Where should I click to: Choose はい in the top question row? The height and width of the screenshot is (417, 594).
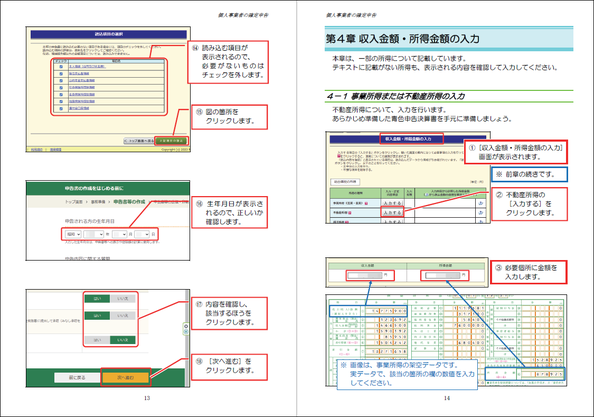pos(97,299)
